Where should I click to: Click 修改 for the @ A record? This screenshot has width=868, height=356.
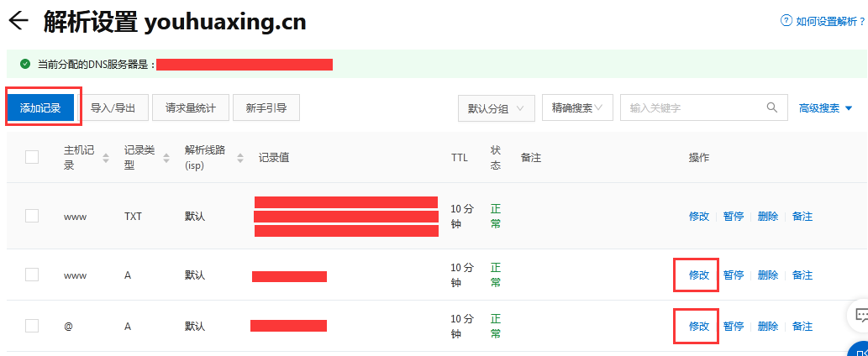(698, 326)
